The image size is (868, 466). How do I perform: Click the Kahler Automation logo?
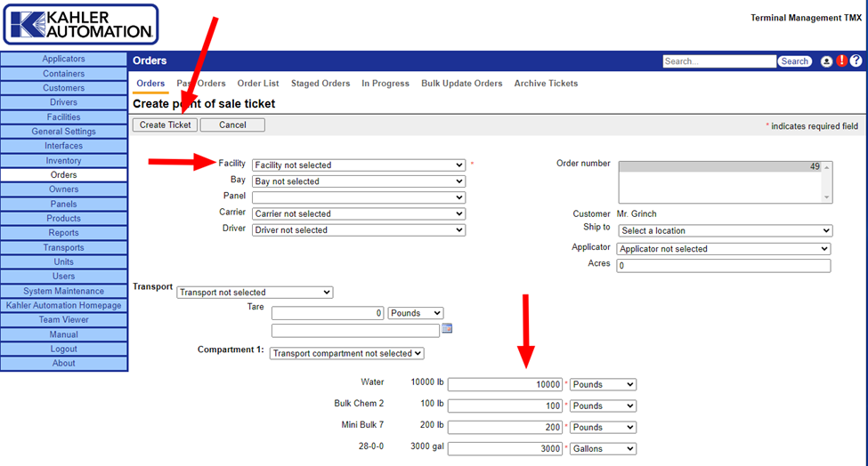(81, 24)
